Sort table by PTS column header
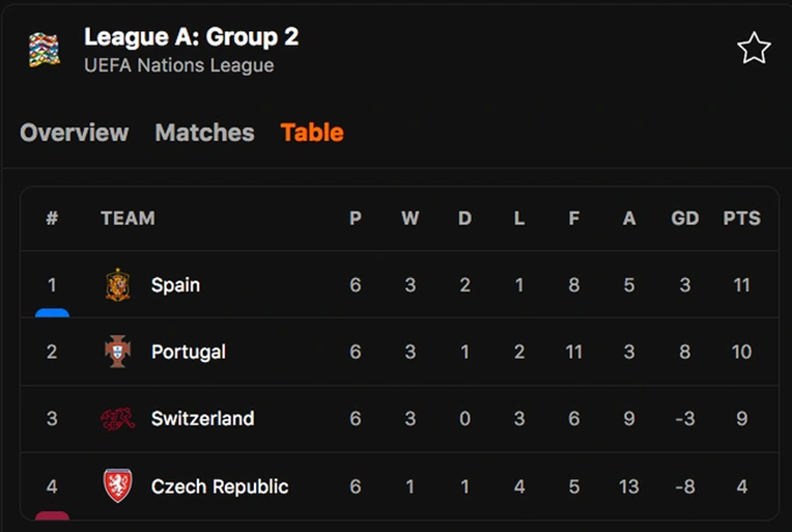This screenshot has height=532, width=792. coord(741,218)
